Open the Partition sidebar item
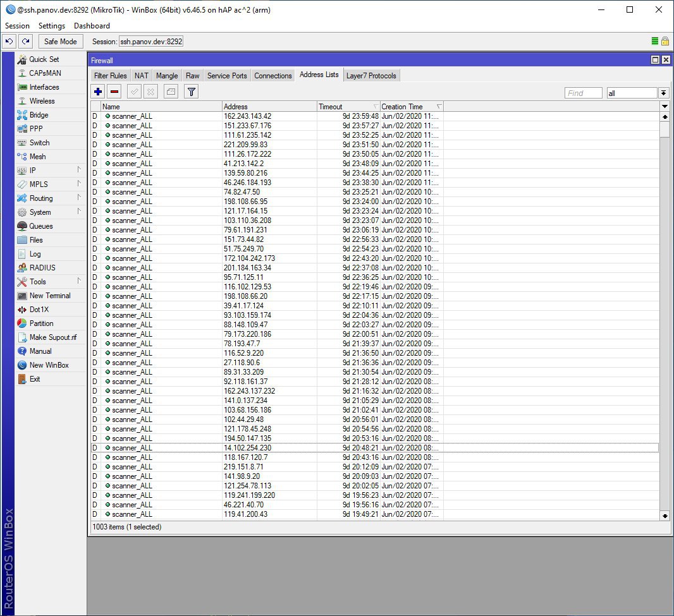The width and height of the screenshot is (674, 616). point(51,323)
